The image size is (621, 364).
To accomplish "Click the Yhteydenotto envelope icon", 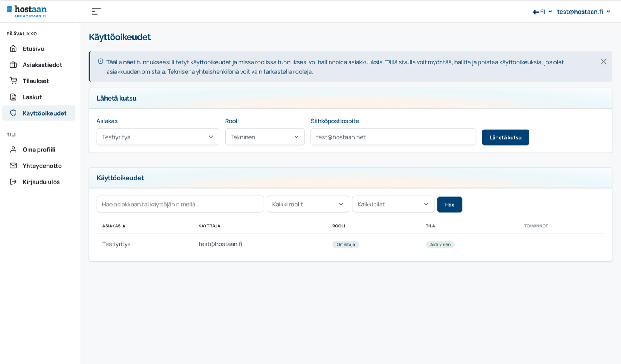I will pos(13,166).
